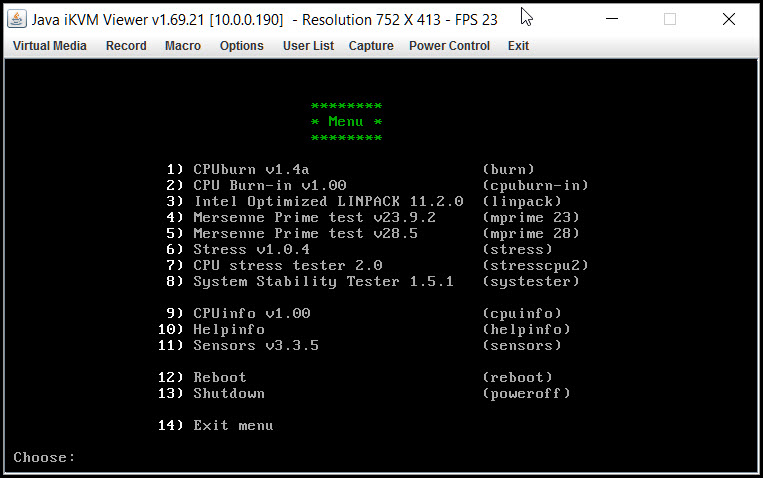
Task: Maximize the iKVM Viewer window
Action: (670, 19)
